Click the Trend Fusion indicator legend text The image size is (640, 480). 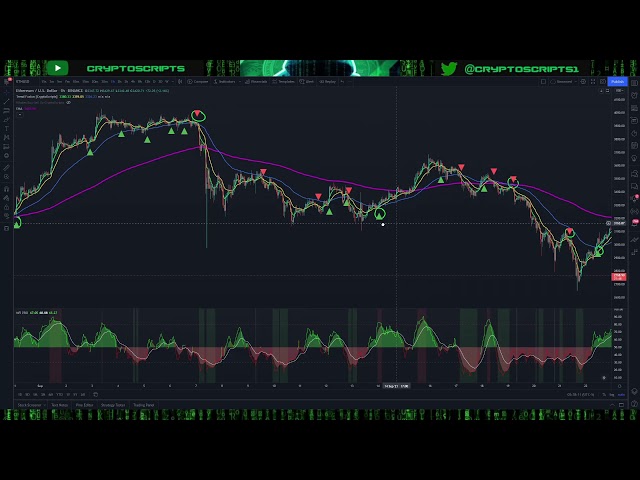pos(37,97)
